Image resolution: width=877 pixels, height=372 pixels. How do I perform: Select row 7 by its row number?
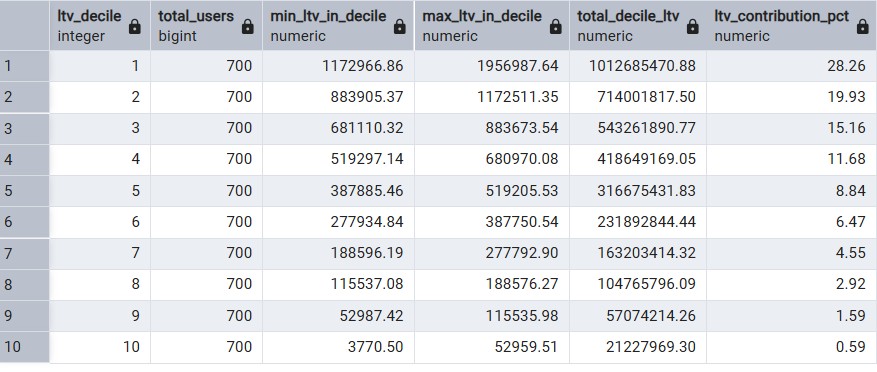pyautogui.click(x=25, y=253)
